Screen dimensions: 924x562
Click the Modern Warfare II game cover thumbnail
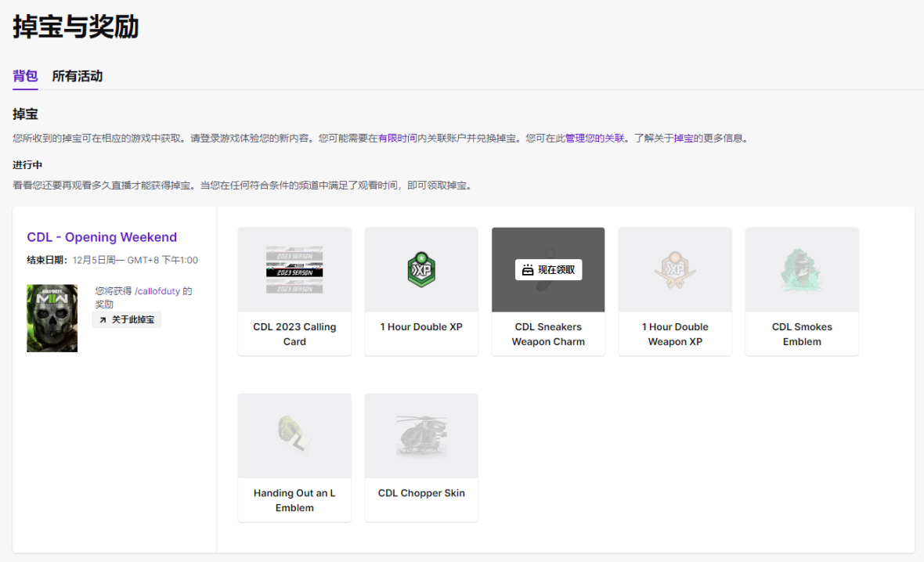tap(52, 318)
